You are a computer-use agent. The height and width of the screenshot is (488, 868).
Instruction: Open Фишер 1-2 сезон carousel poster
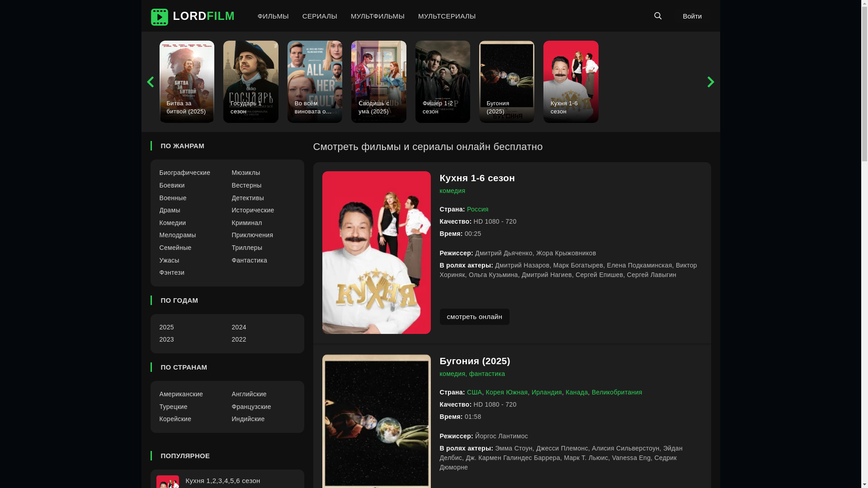(x=443, y=82)
